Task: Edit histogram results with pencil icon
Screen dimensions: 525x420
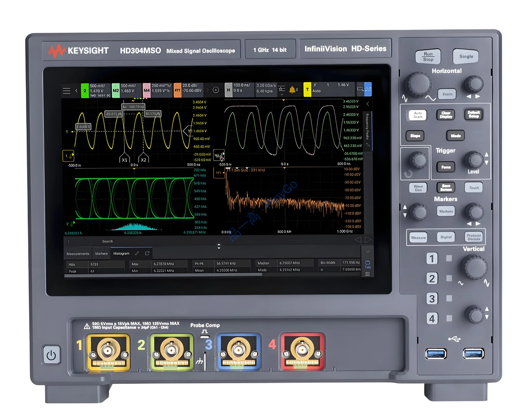Action: point(137,253)
